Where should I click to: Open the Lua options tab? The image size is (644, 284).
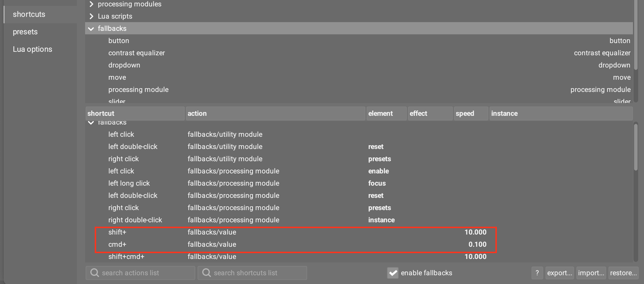(32, 49)
